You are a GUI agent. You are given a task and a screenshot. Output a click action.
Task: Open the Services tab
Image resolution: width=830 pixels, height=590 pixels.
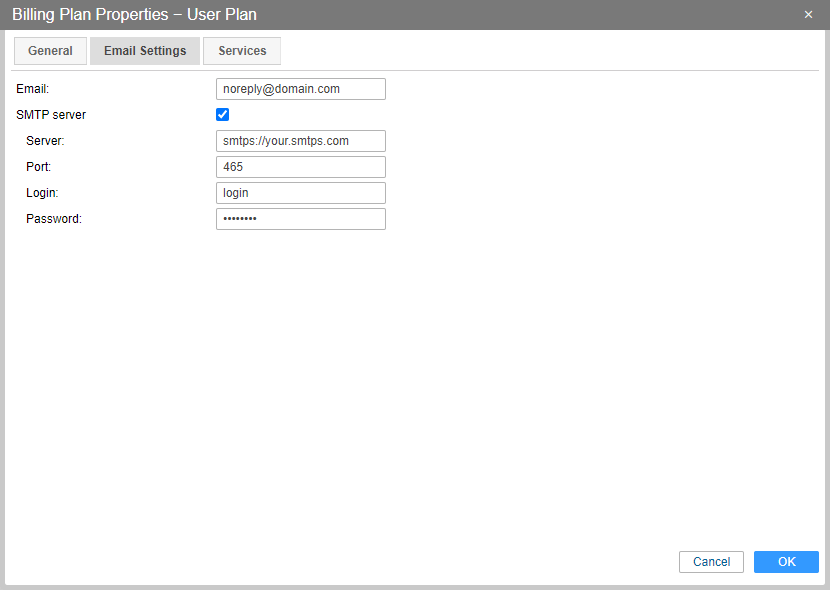242,51
